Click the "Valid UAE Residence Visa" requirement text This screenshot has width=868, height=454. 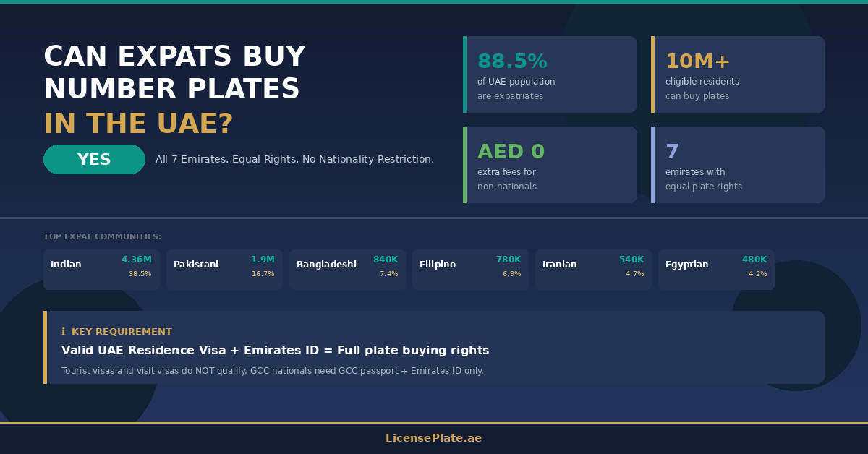(x=275, y=351)
